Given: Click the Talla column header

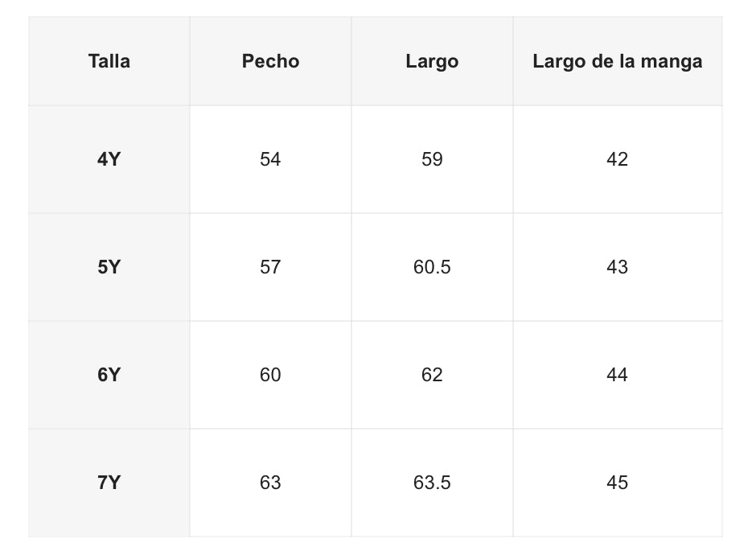Looking at the screenshot, I should [109, 61].
